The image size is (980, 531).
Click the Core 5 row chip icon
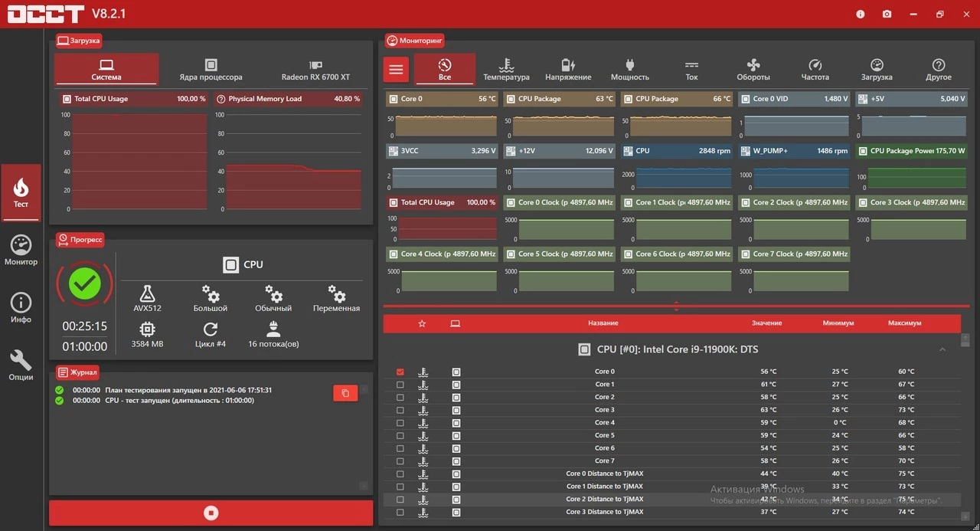[456, 435]
